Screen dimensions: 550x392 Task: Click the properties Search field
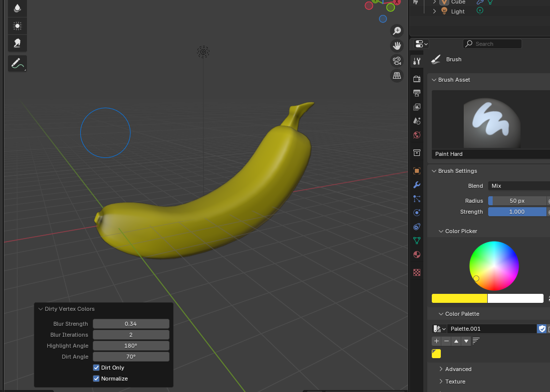tap(492, 44)
